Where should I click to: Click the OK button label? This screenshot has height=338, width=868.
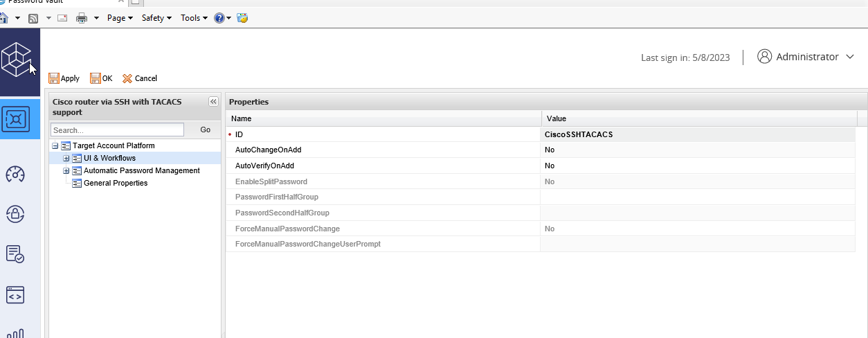coord(107,78)
